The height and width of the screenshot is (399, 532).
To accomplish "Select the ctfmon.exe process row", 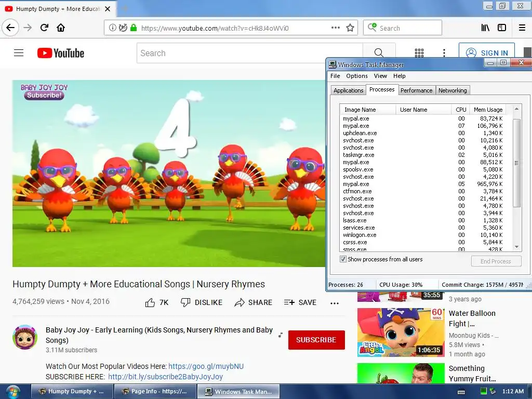I will tap(423, 191).
